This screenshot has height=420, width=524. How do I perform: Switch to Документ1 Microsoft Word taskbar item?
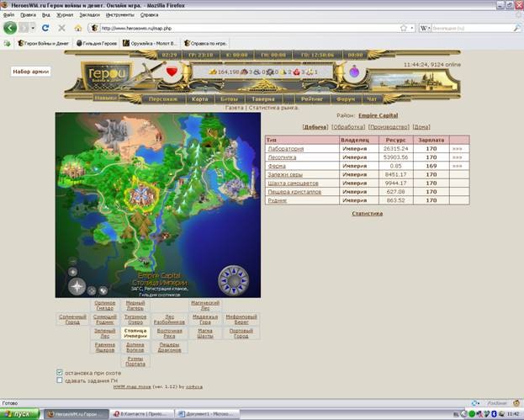tap(208, 414)
